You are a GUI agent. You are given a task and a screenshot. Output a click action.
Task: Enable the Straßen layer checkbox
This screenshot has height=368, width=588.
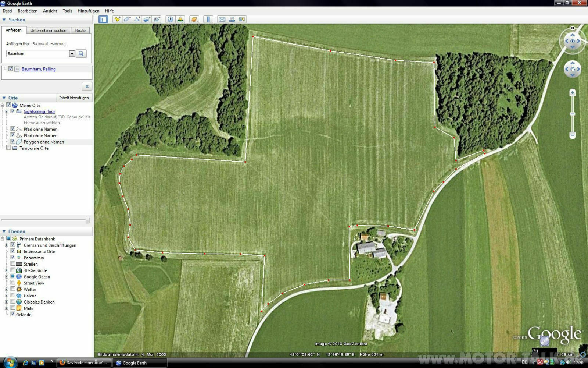(13, 264)
